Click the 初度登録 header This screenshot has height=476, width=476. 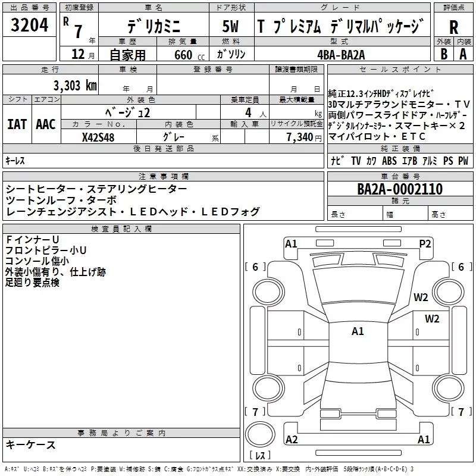[x=79, y=8]
